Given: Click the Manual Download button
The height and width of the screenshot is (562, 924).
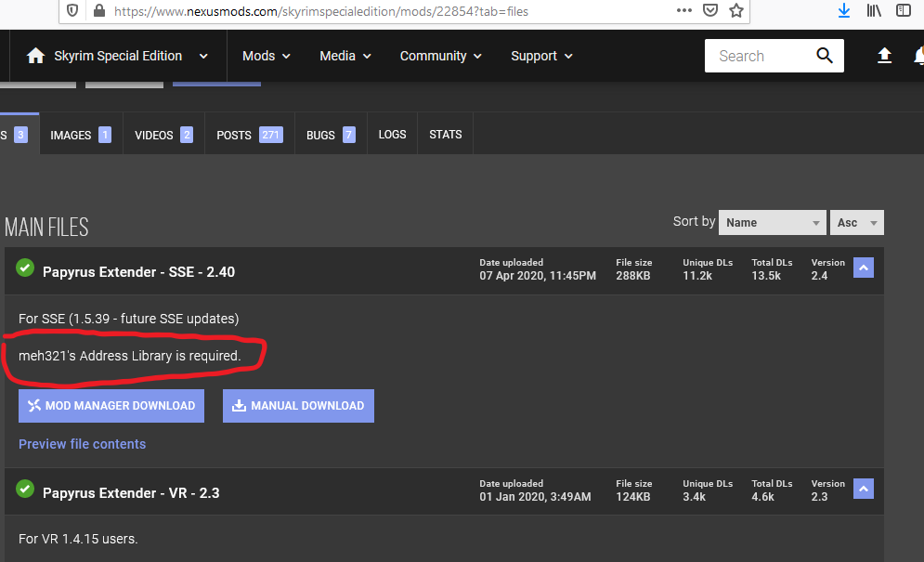Looking at the screenshot, I should (x=298, y=406).
